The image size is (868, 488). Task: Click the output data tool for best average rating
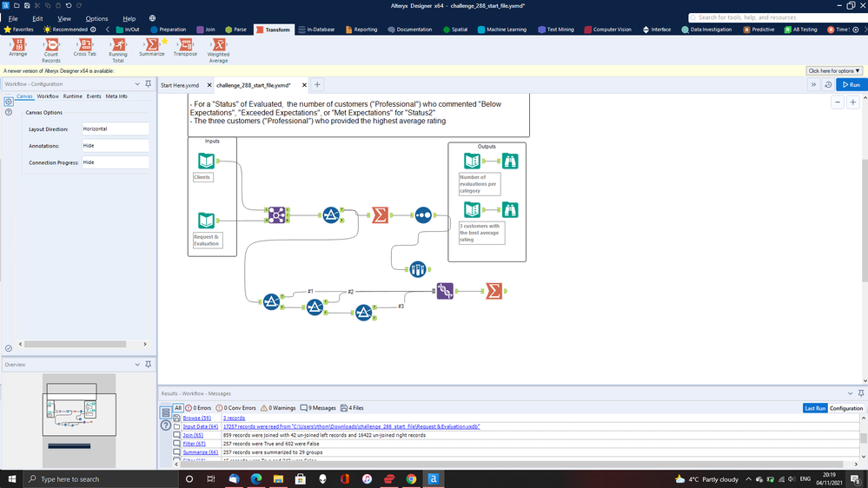[x=472, y=209]
